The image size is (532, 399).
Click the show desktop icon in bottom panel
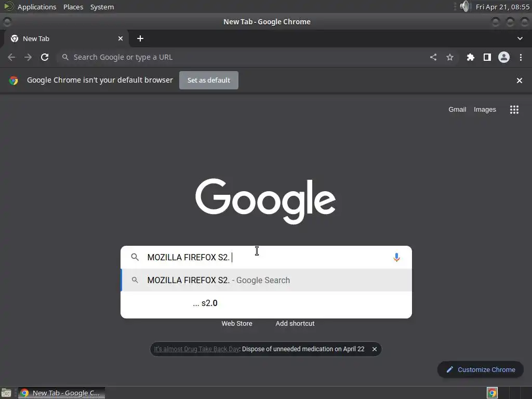6,393
